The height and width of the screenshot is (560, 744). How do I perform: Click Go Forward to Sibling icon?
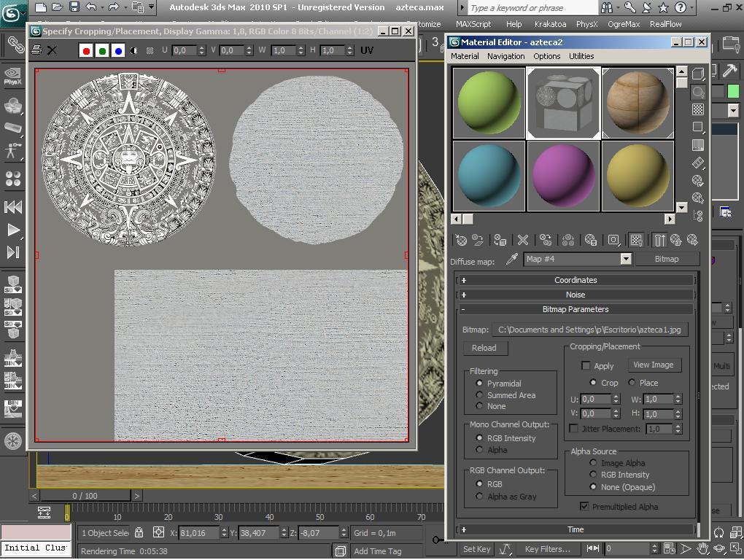(x=692, y=240)
